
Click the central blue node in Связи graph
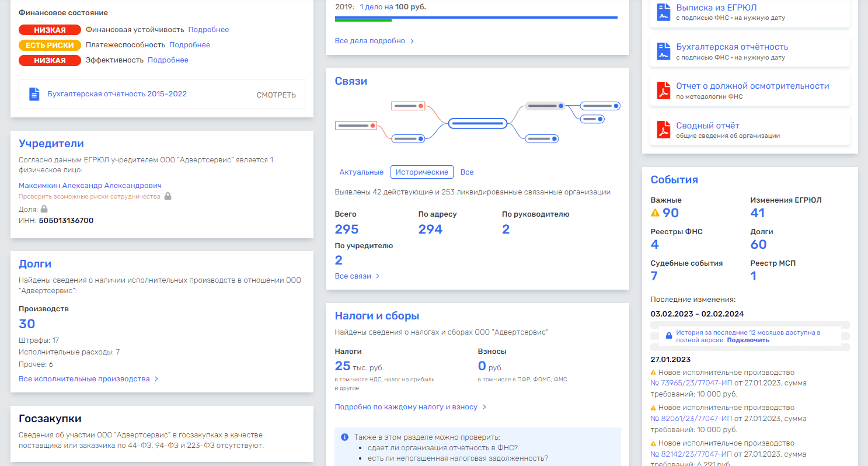pyautogui.click(x=477, y=123)
